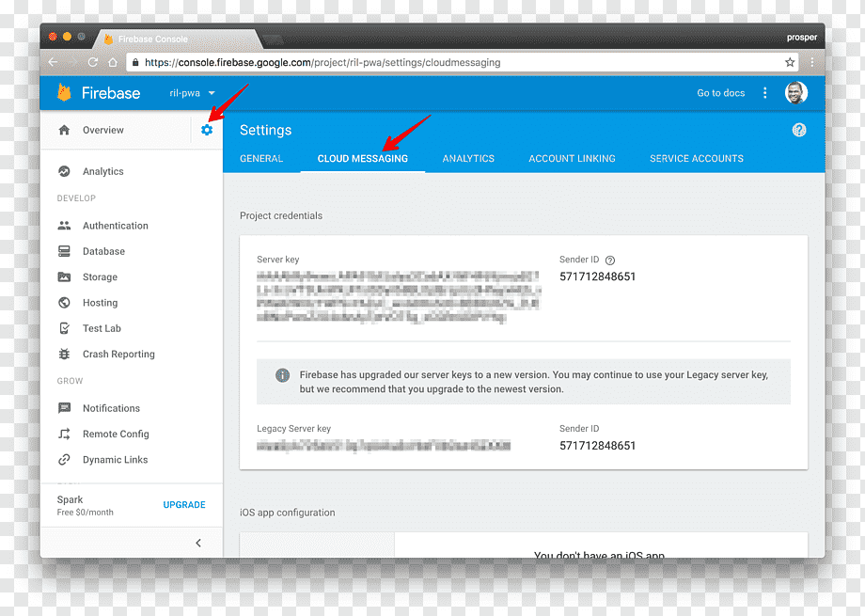Viewport: 865px width, 616px height.
Task: Open the ril-pwa project dropdown
Action: 192,93
